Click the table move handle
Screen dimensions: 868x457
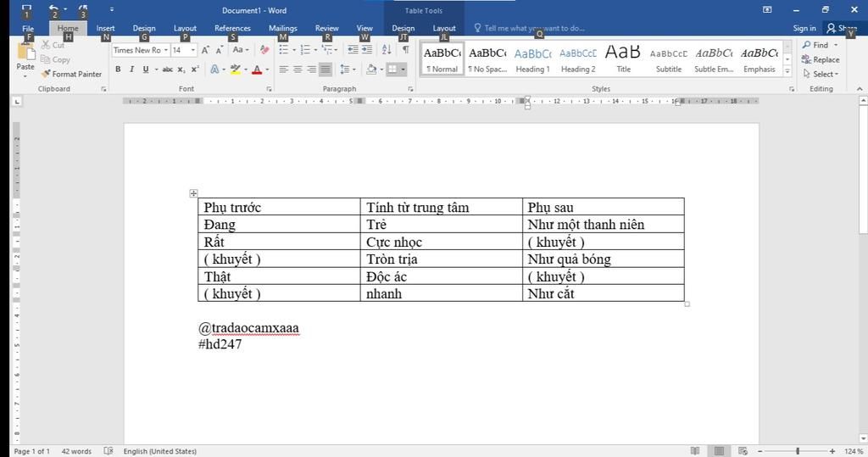coord(193,192)
